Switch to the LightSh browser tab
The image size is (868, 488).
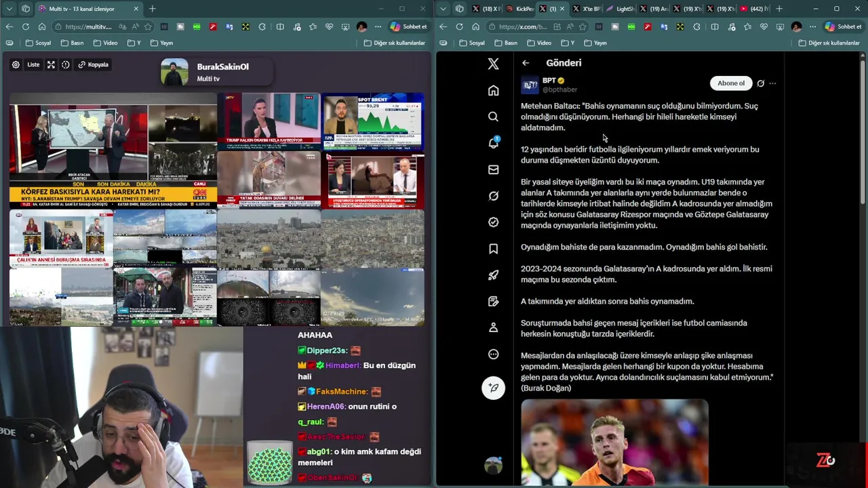pos(620,9)
